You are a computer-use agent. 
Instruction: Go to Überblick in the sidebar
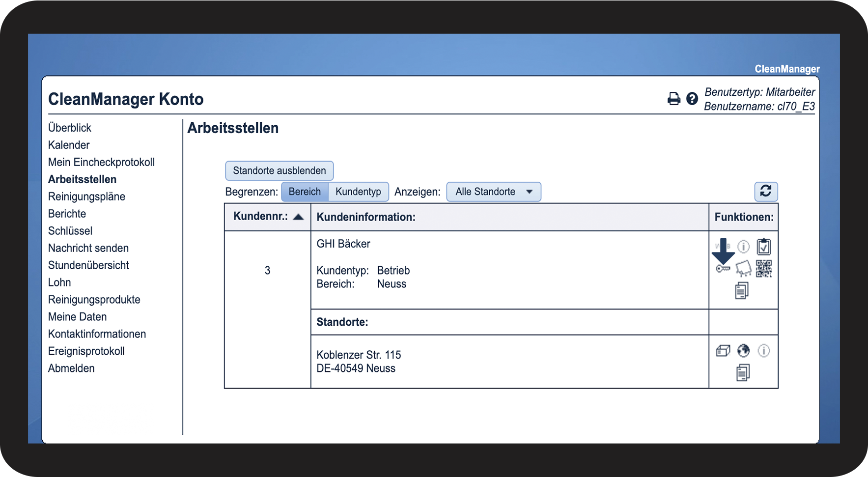point(70,128)
